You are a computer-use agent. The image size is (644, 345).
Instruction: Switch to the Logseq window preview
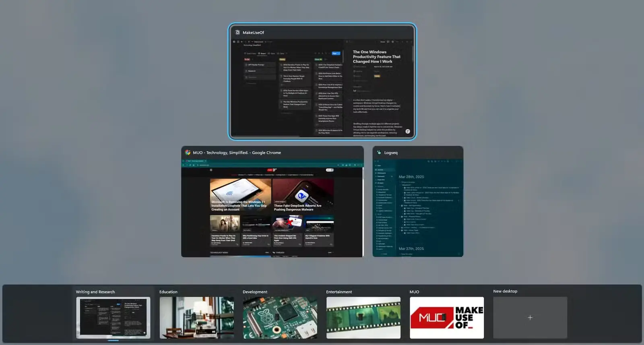418,202
